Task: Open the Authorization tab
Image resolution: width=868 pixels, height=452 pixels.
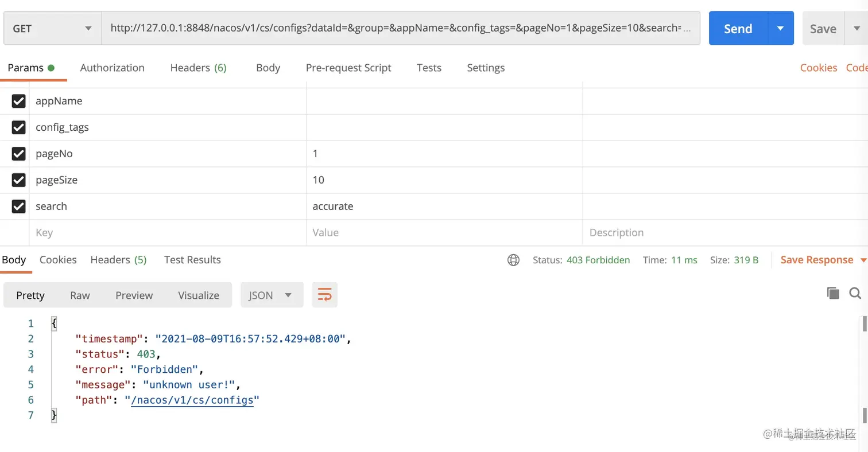Action: (113, 68)
